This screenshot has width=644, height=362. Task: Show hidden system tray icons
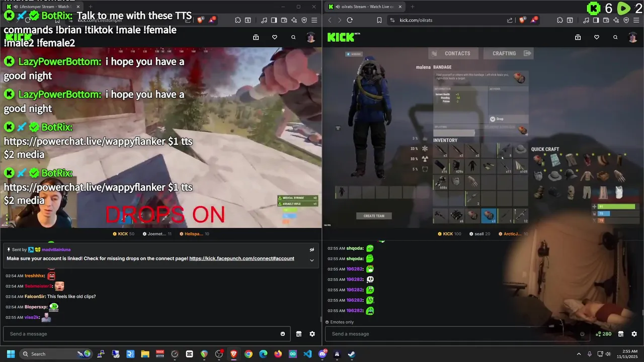[x=579, y=354]
